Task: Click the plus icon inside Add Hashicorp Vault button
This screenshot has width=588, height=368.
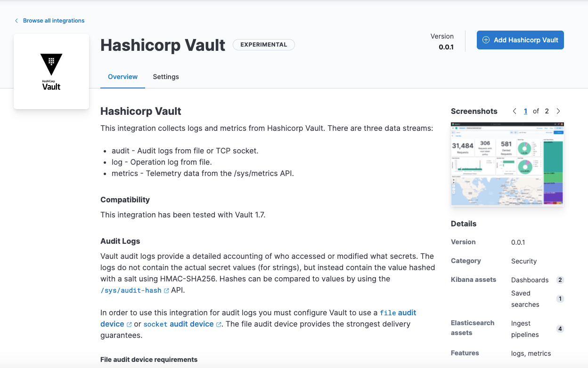Action: 485,40
